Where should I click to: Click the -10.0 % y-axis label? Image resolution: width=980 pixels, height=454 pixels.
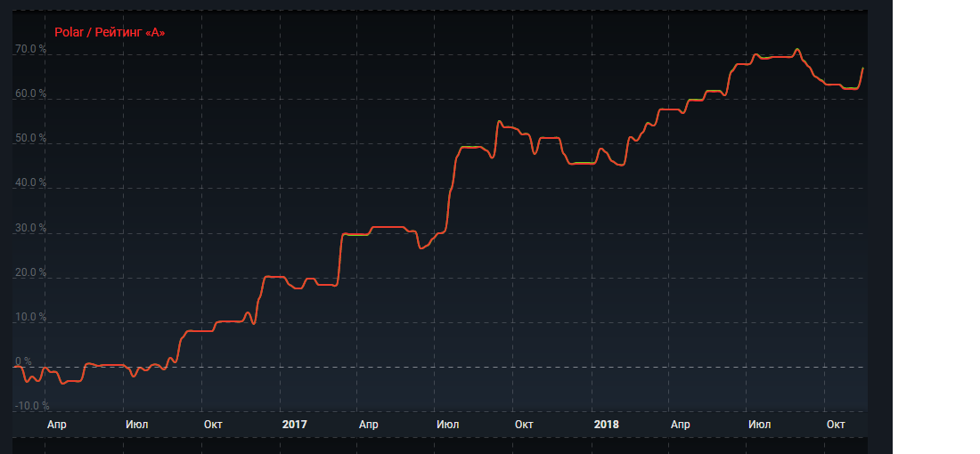(32, 406)
